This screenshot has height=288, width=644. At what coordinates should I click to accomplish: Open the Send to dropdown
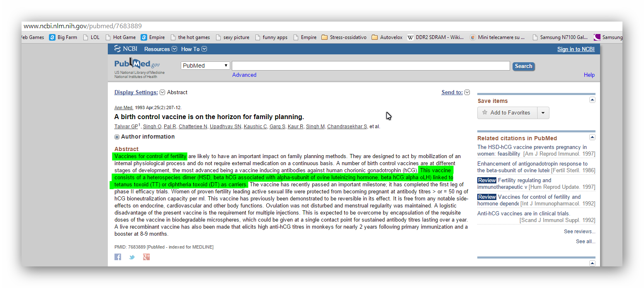click(x=455, y=93)
